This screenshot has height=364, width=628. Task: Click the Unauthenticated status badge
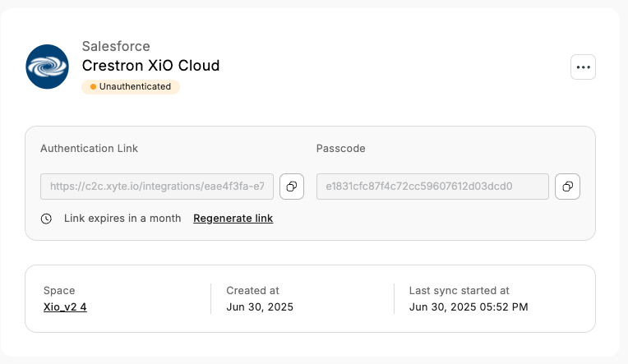tap(131, 86)
